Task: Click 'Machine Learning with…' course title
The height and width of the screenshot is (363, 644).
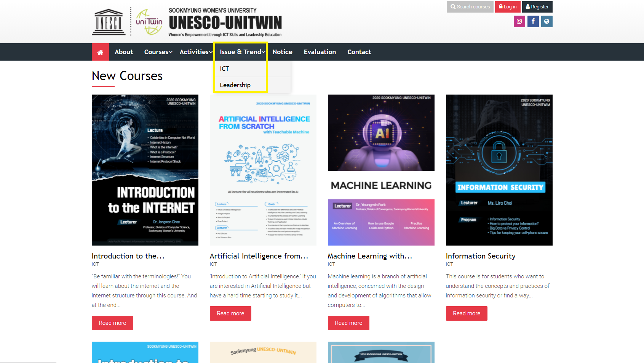Action: click(370, 256)
